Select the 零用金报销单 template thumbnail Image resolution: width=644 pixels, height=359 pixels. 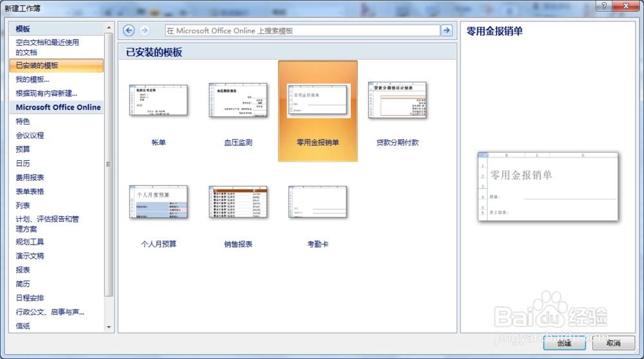[317, 100]
